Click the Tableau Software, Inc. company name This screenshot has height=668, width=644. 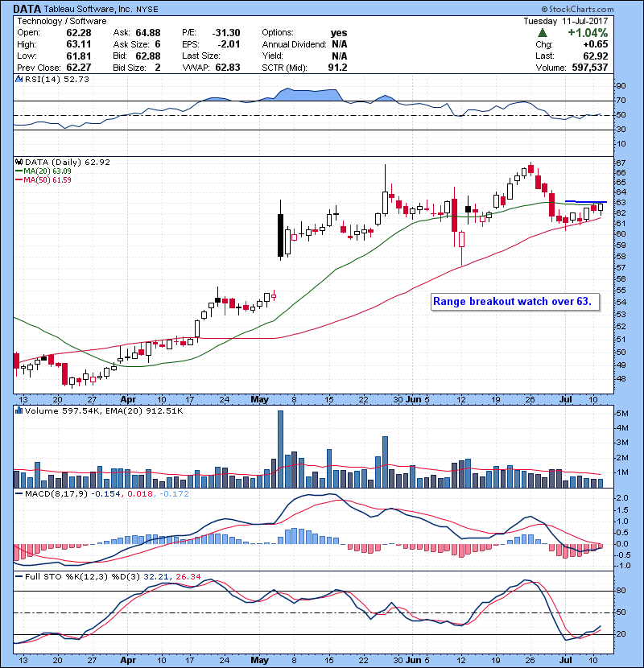point(89,10)
